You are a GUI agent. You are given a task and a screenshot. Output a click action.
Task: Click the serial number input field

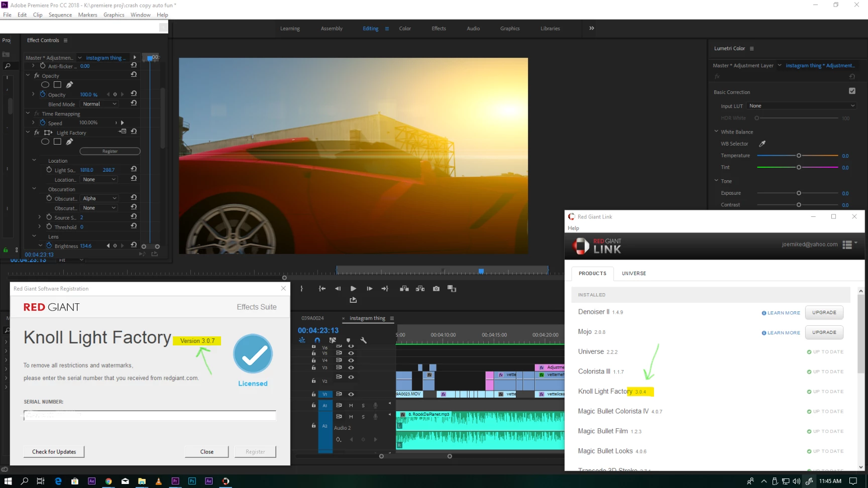tap(150, 416)
